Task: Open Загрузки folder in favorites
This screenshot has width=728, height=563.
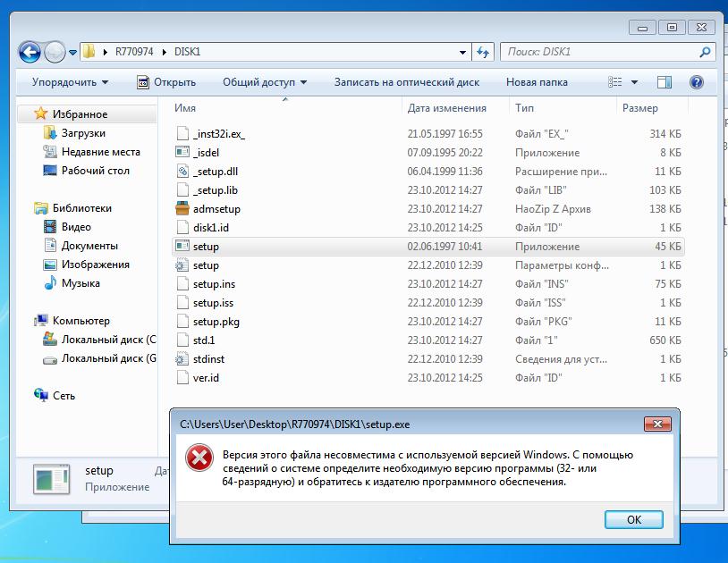Action: (x=83, y=133)
